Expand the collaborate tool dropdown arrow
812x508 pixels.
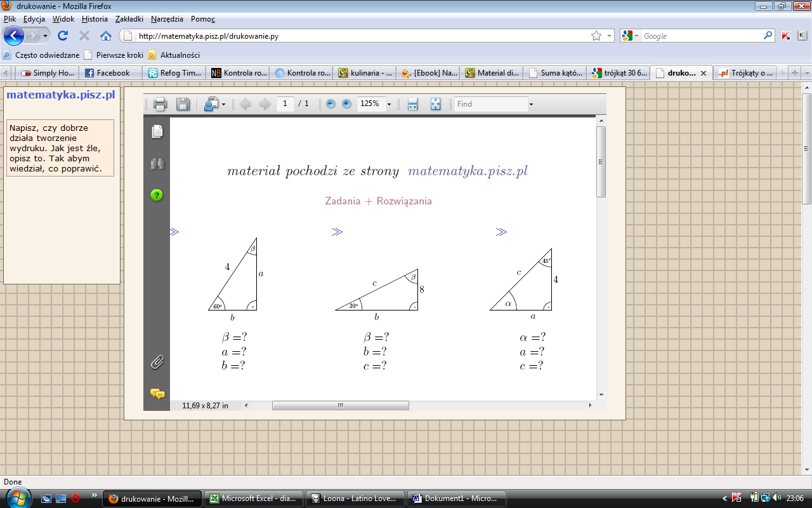point(223,104)
